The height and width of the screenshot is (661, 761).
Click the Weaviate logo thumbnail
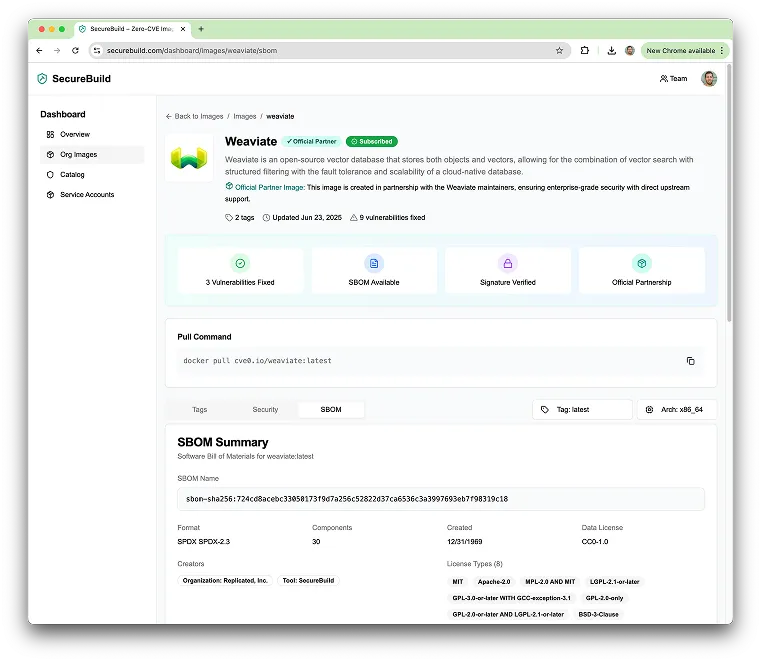point(189,158)
